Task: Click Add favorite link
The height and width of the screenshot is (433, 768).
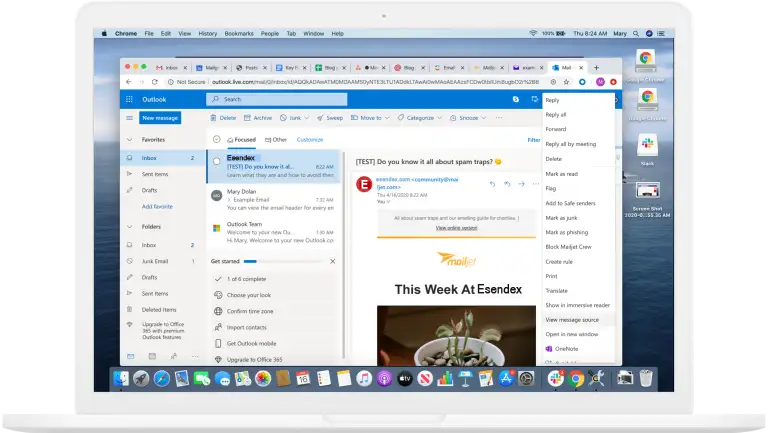Action: 157,207
